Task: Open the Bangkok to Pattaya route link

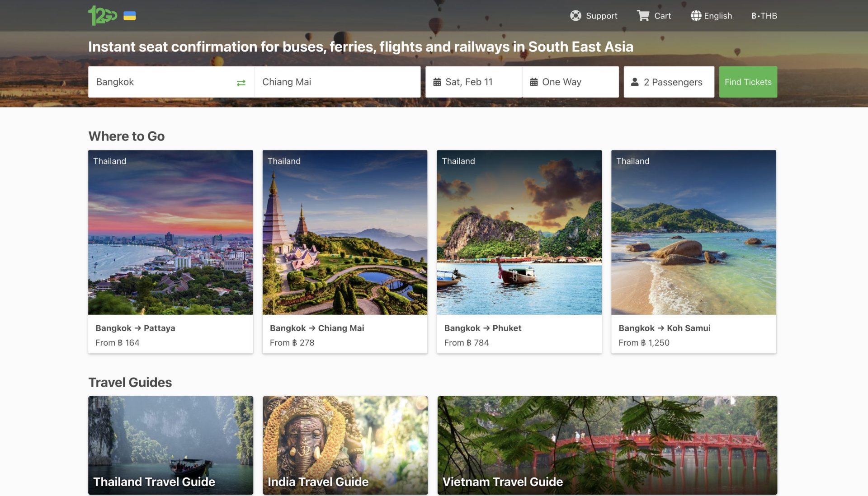Action: click(135, 328)
